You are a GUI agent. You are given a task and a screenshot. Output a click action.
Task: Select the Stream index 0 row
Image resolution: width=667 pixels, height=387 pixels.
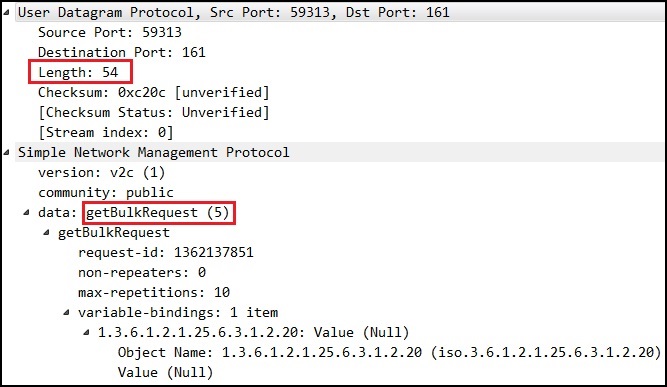click(105, 132)
